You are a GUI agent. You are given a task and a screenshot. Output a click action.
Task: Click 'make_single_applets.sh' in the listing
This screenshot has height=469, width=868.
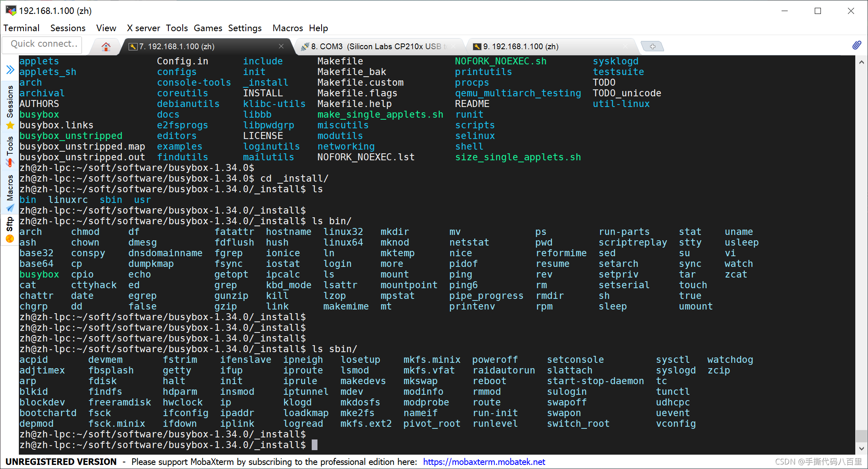380,114
